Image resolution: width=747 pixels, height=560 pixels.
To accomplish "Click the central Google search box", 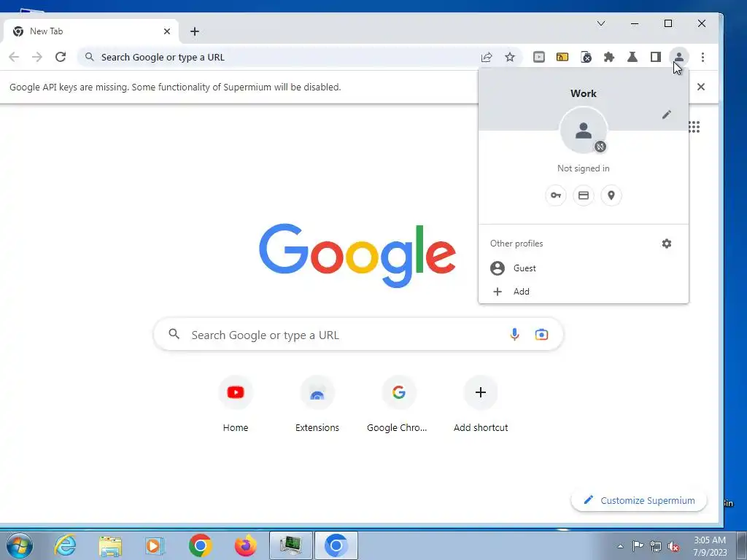I will 358,334.
